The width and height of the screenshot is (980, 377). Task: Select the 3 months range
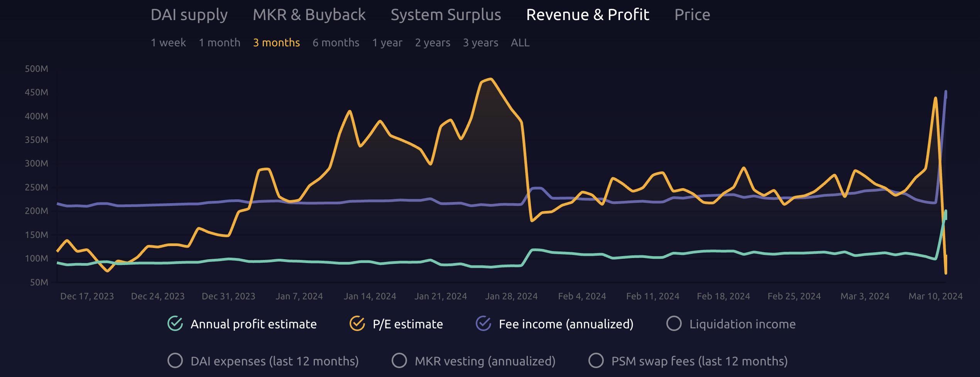(x=276, y=42)
